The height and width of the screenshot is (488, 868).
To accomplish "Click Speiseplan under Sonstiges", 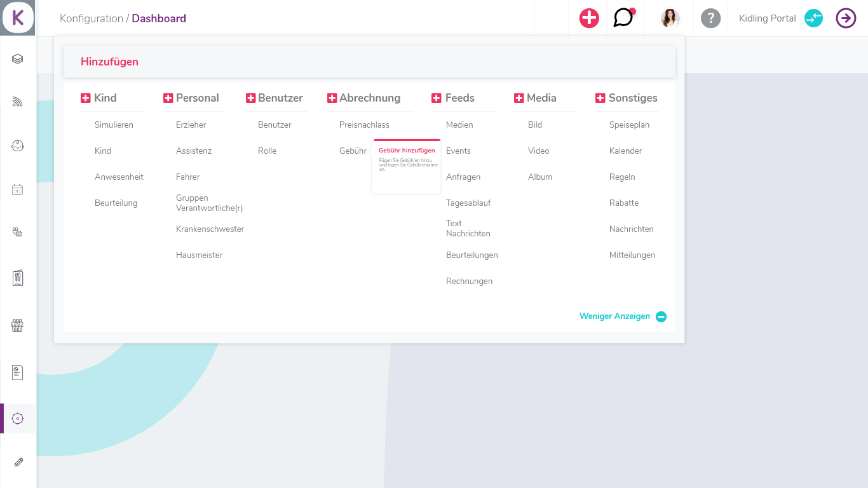I will [629, 125].
